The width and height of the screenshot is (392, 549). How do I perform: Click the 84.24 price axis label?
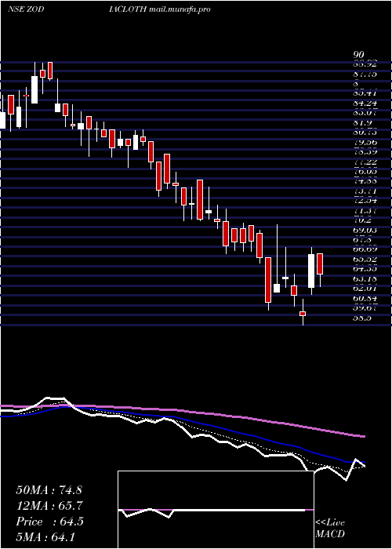pos(365,104)
